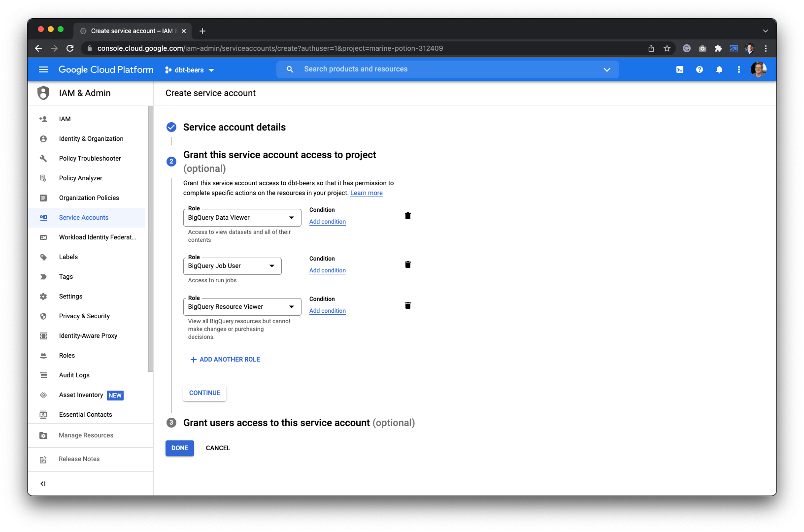Click the IAM & Admin shield icon

pyautogui.click(x=43, y=93)
